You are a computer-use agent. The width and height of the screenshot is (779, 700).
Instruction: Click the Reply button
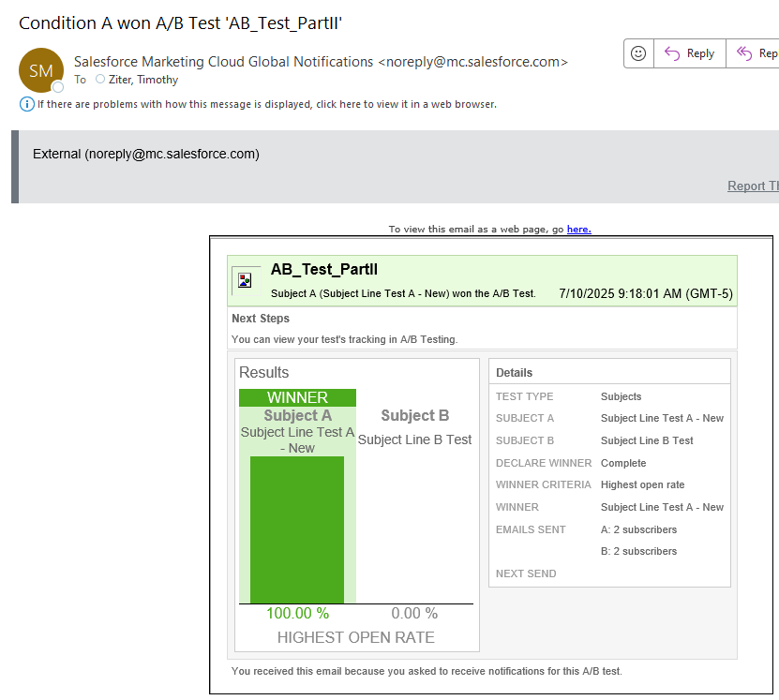(x=689, y=53)
